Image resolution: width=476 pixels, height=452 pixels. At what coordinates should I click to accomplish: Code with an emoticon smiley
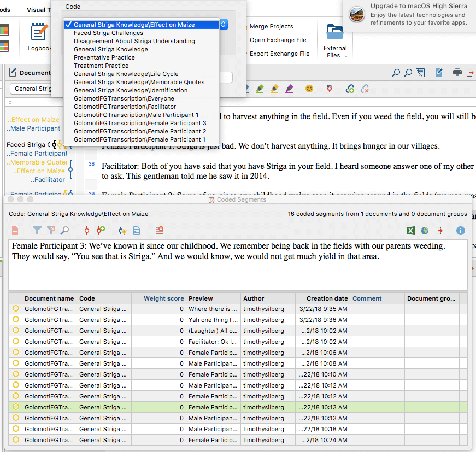309,89
